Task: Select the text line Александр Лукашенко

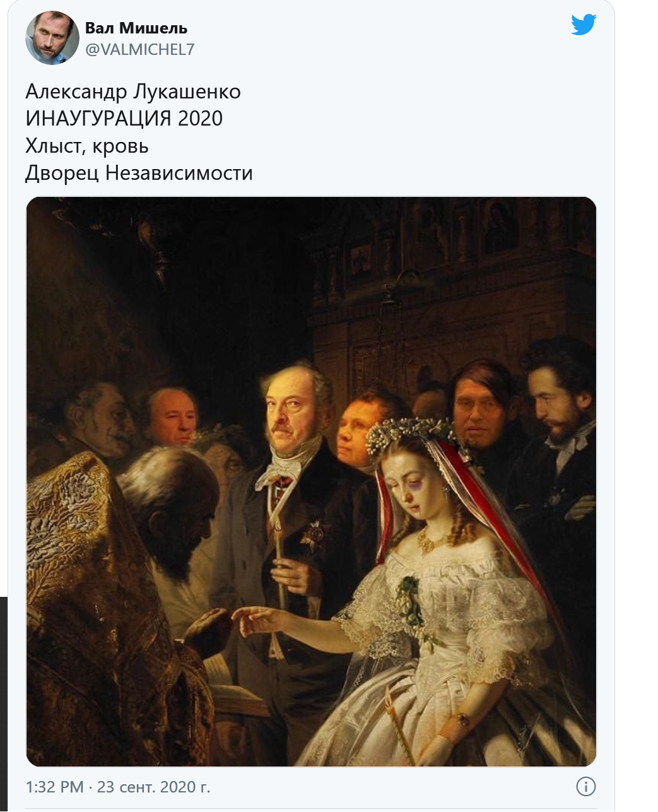Action: click(x=133, y=92)
